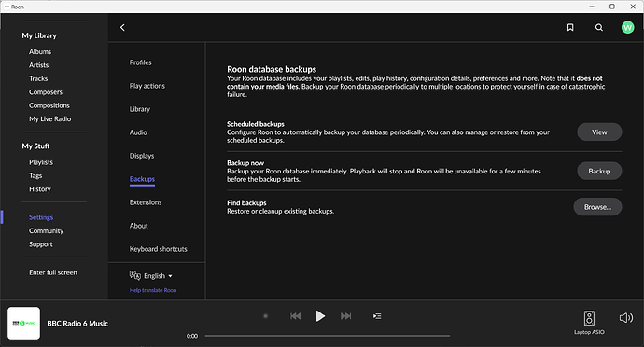This screenshot has width=644, height=347.
Task: Select Settings in the sidebar
Action: coord(41,217)
